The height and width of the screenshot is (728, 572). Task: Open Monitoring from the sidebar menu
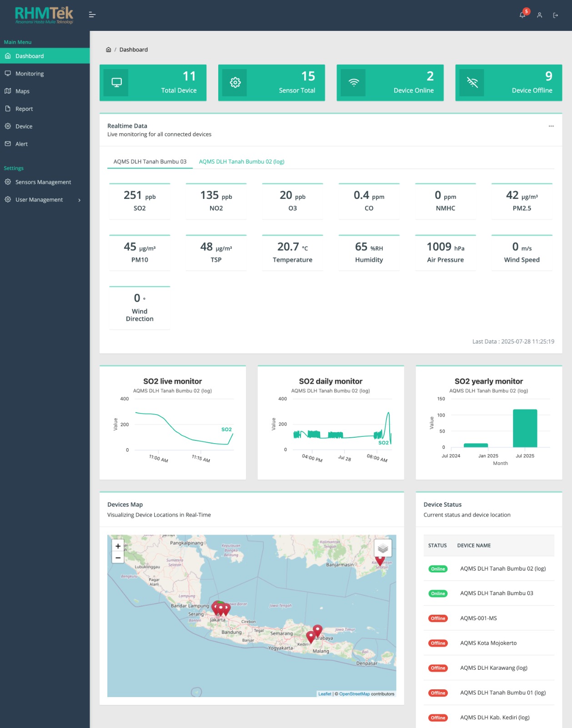pos(30,74)
